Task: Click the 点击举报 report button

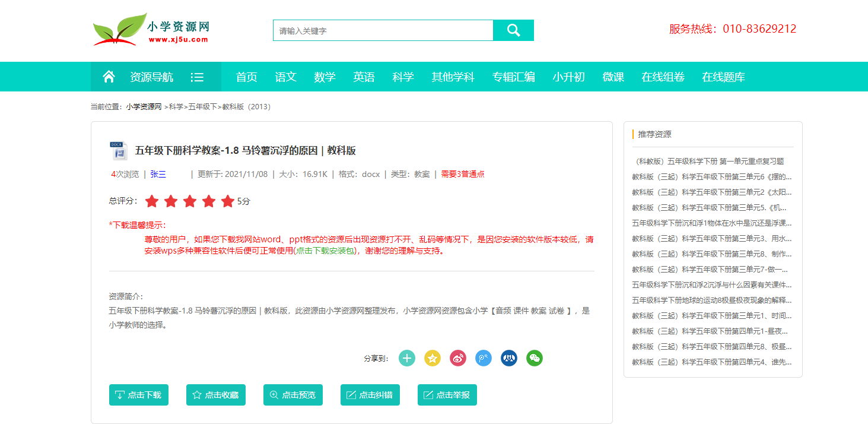Action: pos(447,395)
